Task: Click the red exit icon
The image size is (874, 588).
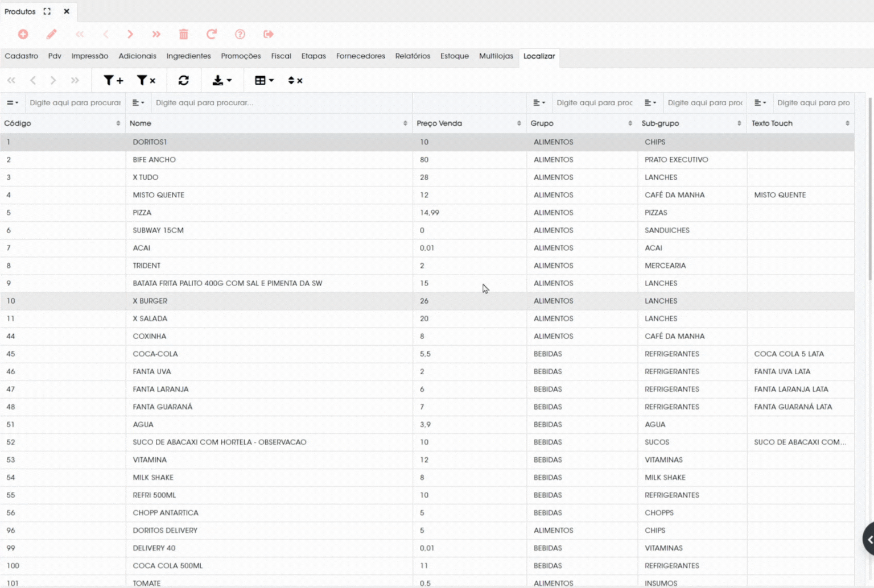Action: (x=269, y=34)
